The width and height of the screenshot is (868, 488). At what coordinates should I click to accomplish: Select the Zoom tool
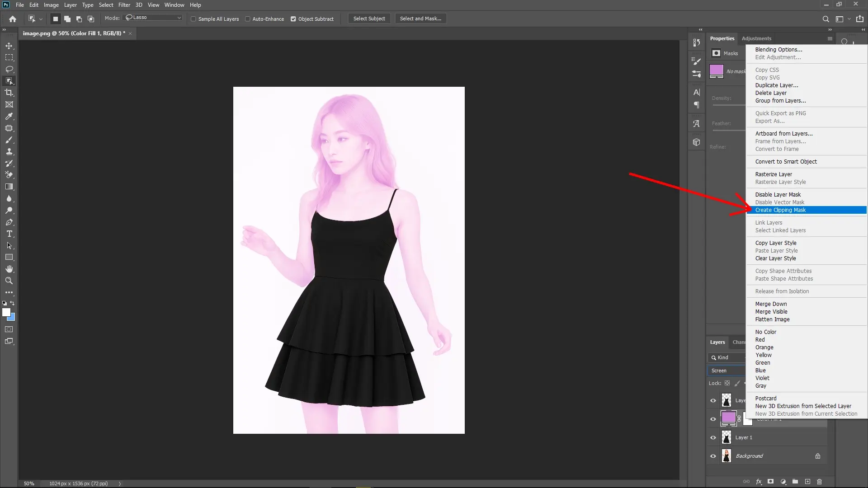(x=9, y=281)
